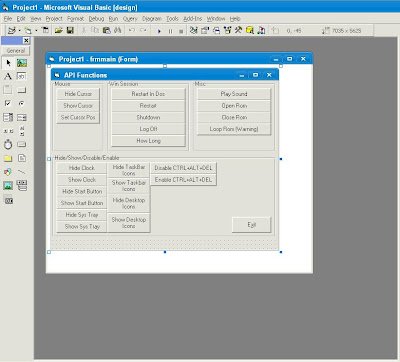The width and height of the screenshot is (400, 362).
Task: Select the ComboBox control tool
Action: click(x=8, y=117)
